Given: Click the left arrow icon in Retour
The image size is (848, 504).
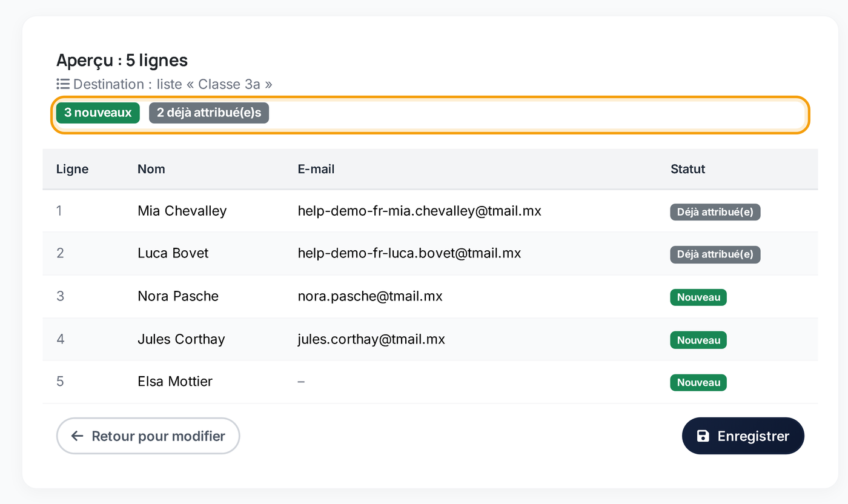Looking at the screenshot, I should 77,436.
